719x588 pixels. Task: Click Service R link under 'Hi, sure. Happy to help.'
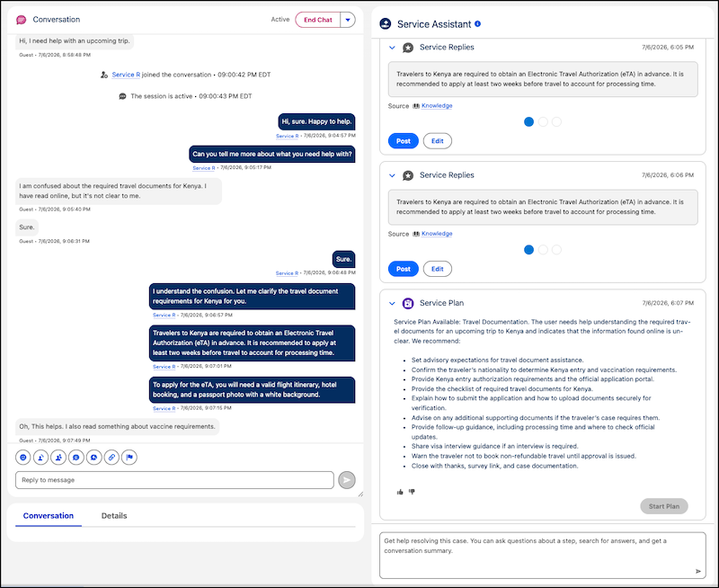click(287, 137)
